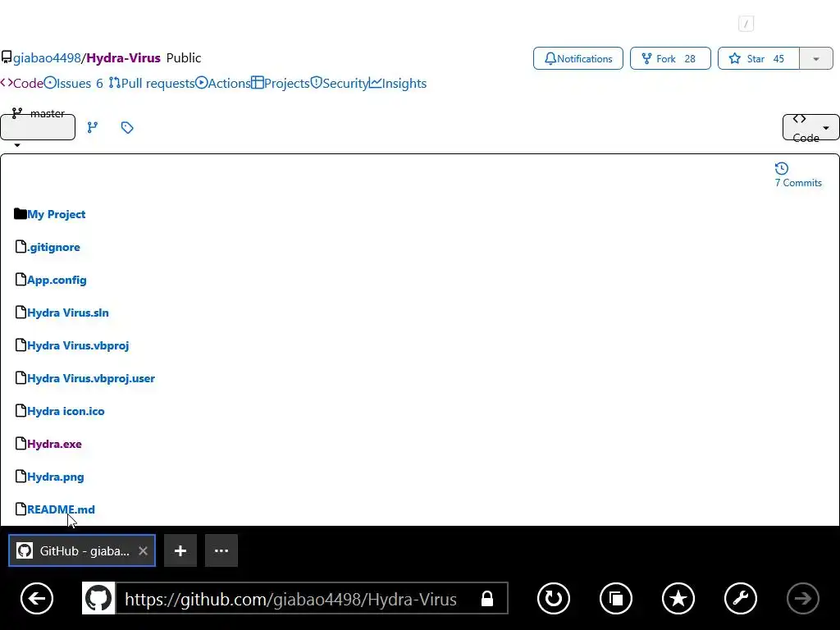Open the Hydra.exe file link
840x630 pixels.
(x=55, y=444)
